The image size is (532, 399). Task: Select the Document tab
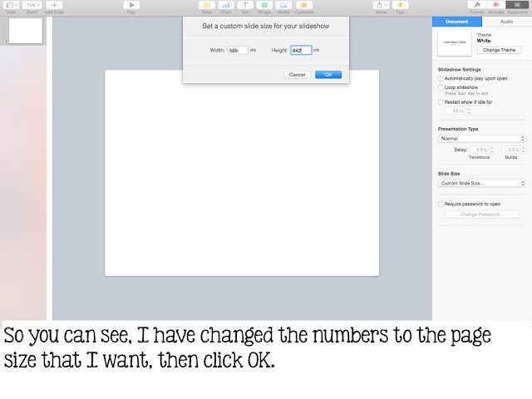point(456,22)
